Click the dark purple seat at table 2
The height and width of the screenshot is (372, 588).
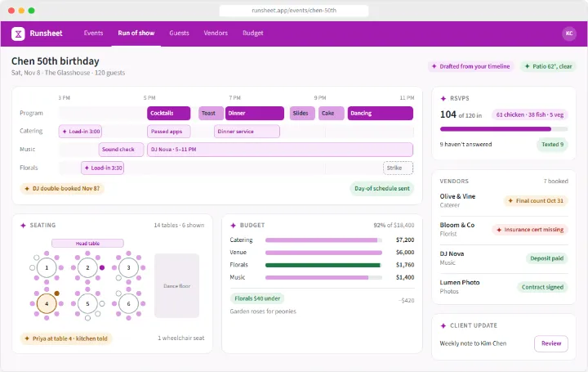[102, 267]
